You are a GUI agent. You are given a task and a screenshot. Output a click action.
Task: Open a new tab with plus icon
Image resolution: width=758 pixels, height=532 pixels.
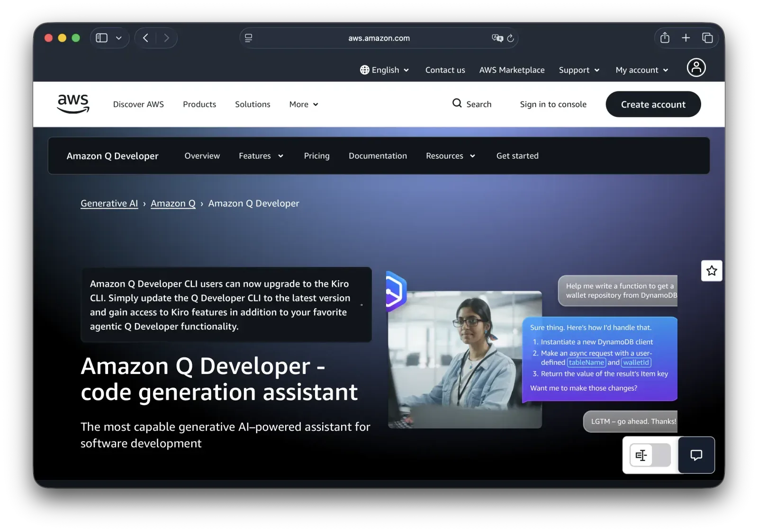pos(686,38)
